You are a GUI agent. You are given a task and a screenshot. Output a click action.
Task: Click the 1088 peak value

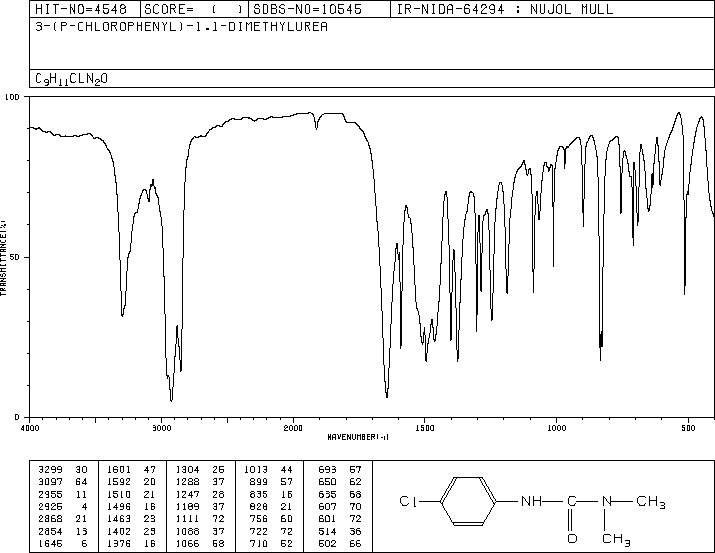[187, 531]
